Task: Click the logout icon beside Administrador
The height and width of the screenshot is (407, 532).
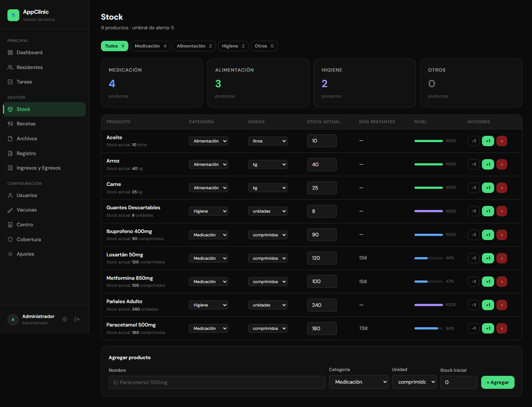Action: pyautogui.click(x=77, y=319)
